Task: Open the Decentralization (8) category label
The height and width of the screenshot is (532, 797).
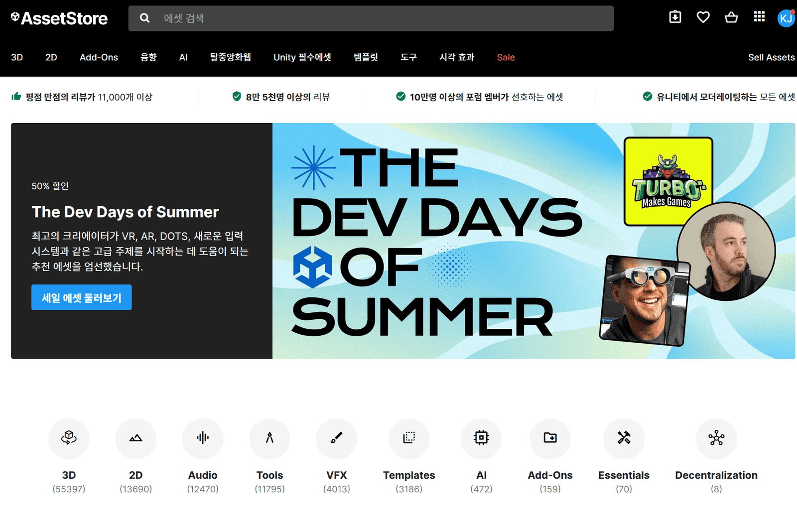Action: click(x=716, y=482)
